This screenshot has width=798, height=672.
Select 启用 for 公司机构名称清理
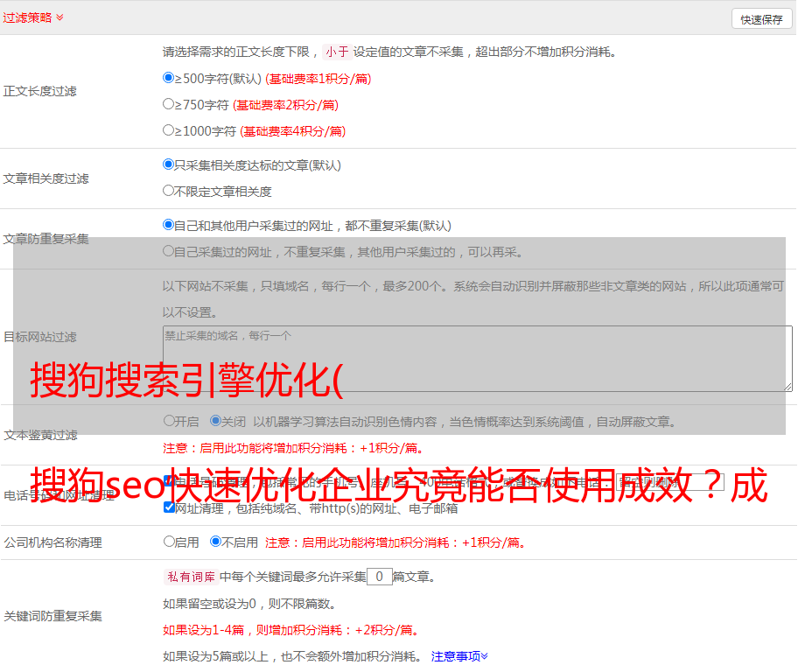pyautogui.click(x=170, y=541)
